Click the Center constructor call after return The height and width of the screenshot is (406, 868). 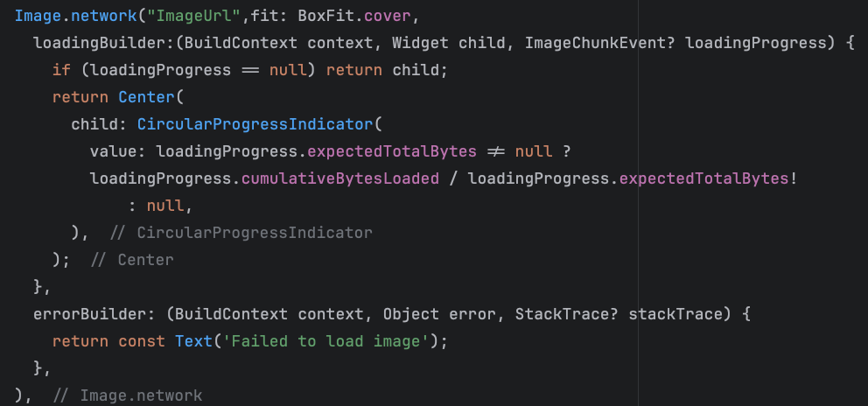(x=146, y=97)
